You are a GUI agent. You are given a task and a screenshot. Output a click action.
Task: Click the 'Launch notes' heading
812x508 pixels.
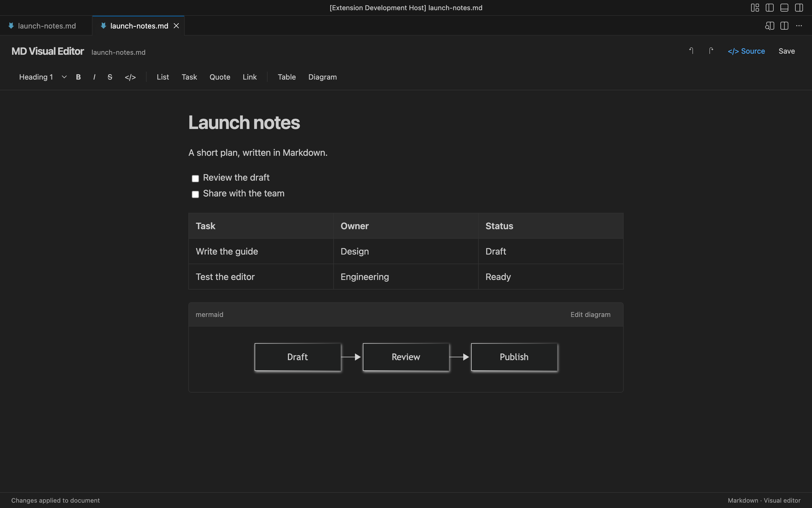(x=244, y=122)
